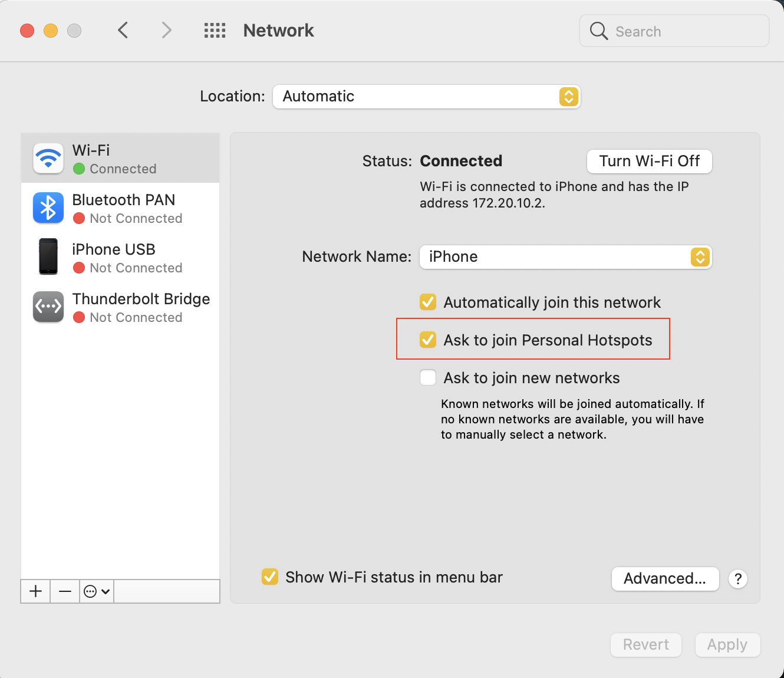Toggle Show Wi-Fi status in menu bar

click(270, 577)
